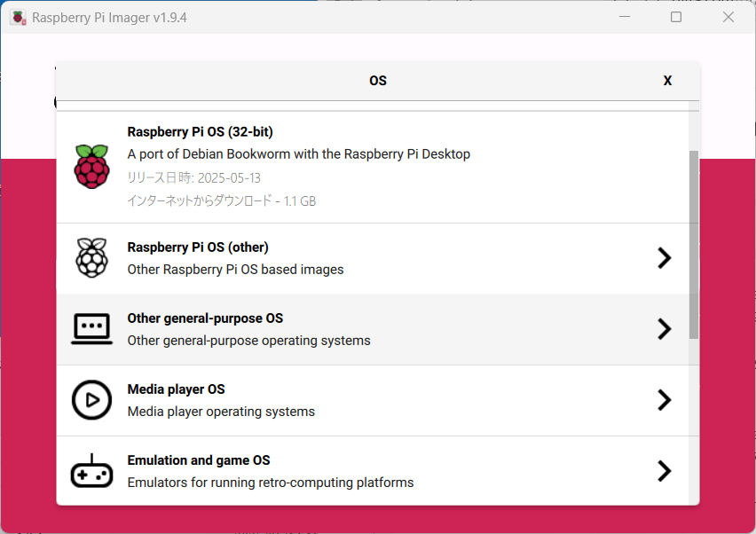
Task: Open Other general-purpose OS entry title
Action: 205,318
